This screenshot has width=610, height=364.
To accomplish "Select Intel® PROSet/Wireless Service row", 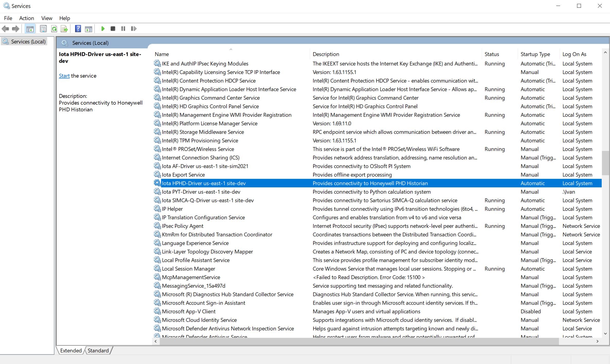I will click(377, 149).
